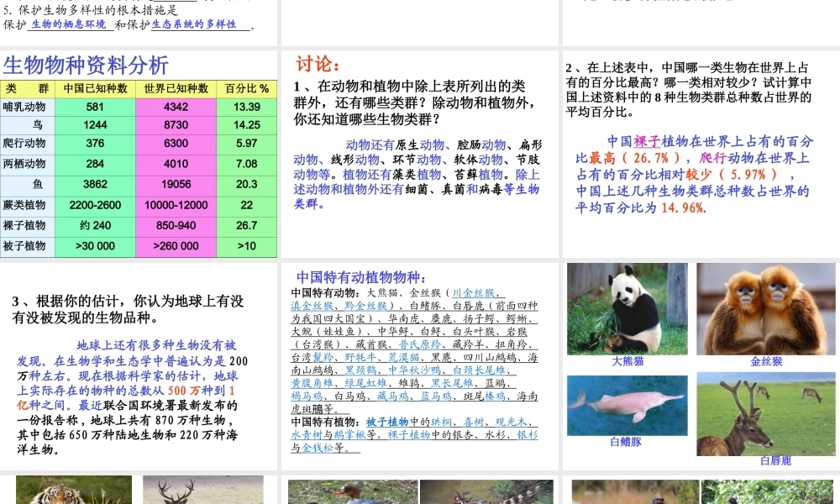Open the 观光木 hyperlink
Screen dimensions: 840x504
click(x=511, y=422)
